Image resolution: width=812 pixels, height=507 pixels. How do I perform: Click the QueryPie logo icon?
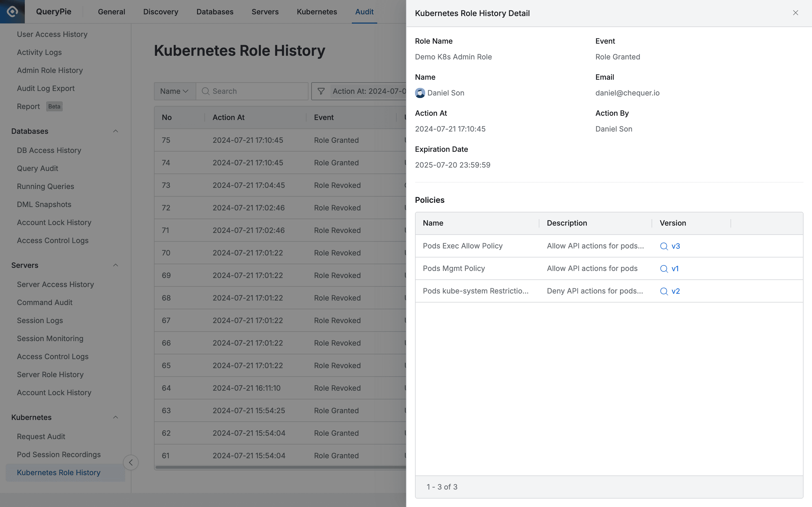(x=12, y=11)
